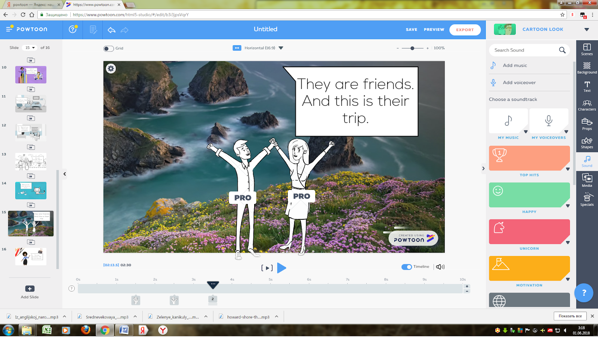Screen dimensions: 598x364
Task: Open Excel from the taskbar
Action: click(x=47, y=330)
